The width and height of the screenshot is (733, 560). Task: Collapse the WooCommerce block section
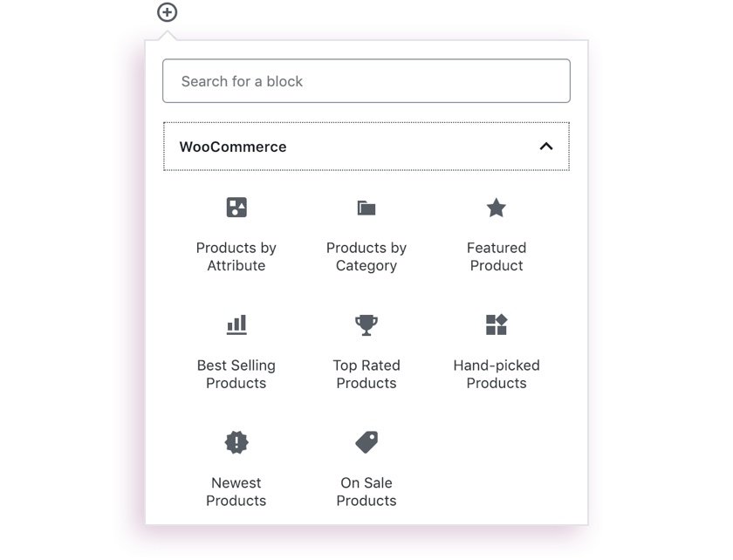(x=547, y=147)
